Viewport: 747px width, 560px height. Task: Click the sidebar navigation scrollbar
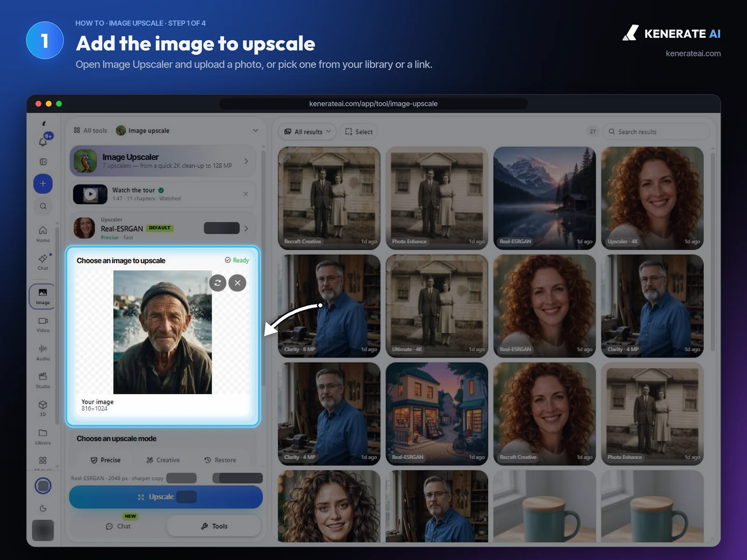pos(56,327)
